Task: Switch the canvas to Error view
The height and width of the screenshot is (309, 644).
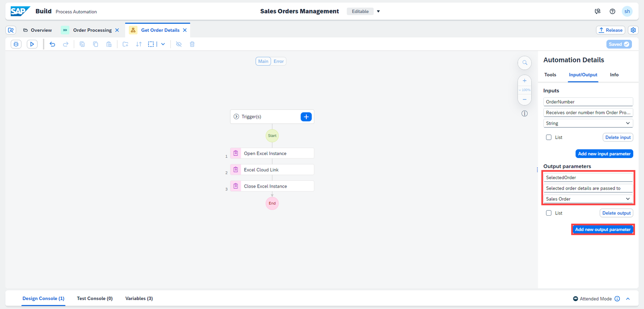Action: pos(279,61)
